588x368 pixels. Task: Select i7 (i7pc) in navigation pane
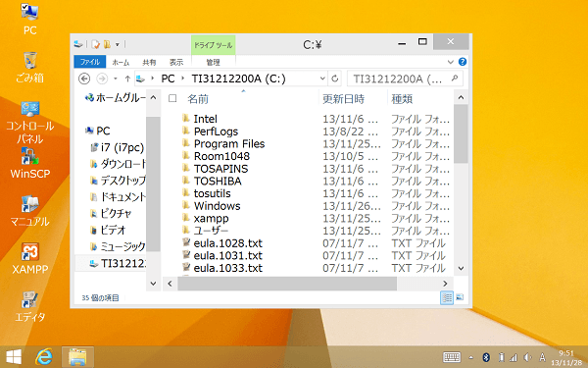click(118, 147)
